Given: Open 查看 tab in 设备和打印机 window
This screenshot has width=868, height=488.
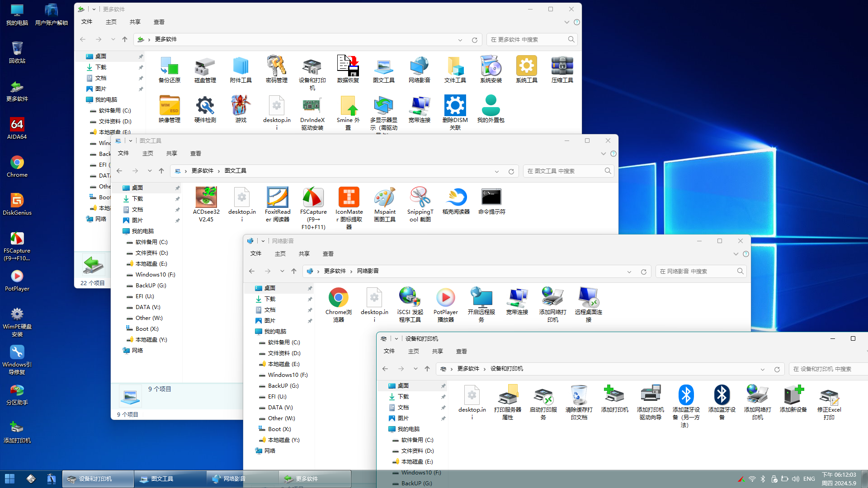Looking at the screenshot, I should (x=461, y=351).
